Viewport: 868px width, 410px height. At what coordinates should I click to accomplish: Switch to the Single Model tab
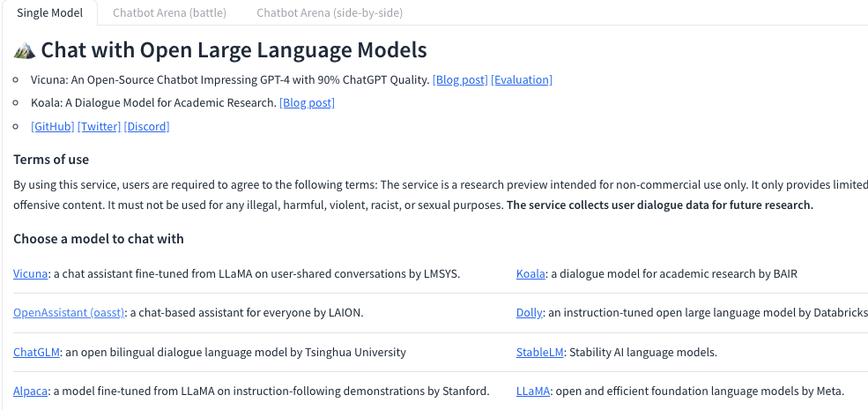click(x=49, y=13)
